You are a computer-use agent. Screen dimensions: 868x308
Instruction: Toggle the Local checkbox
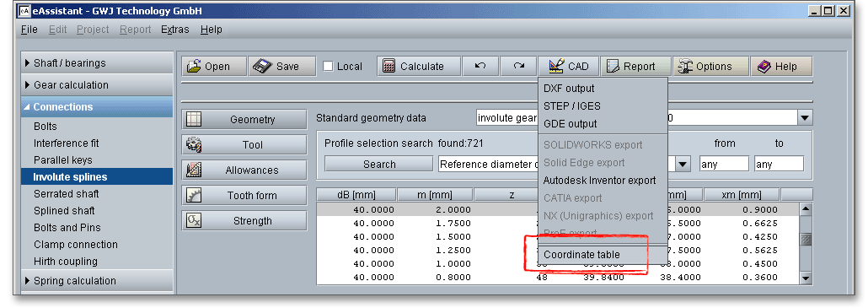pos(329,67)
